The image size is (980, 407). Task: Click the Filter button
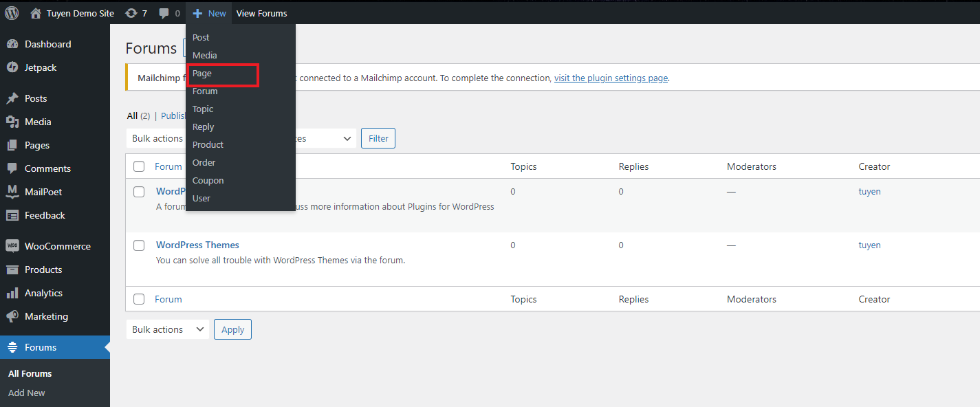point(378,138)
